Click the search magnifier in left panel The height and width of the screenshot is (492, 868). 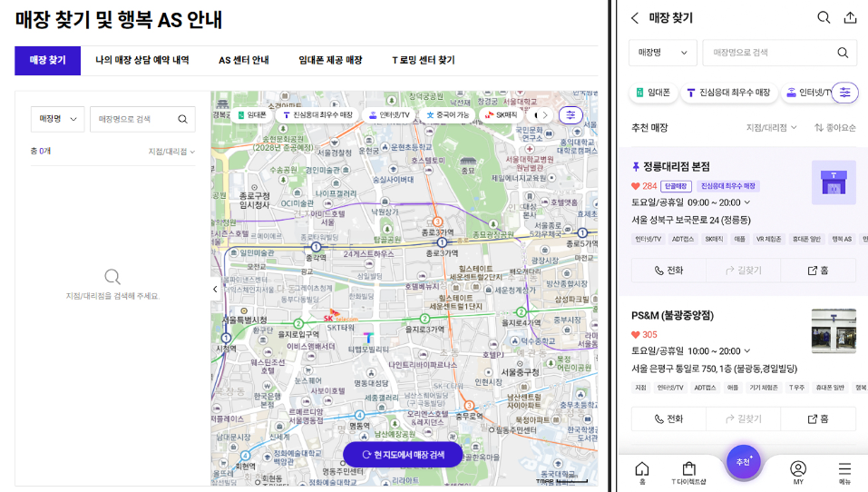click(182, 119)
